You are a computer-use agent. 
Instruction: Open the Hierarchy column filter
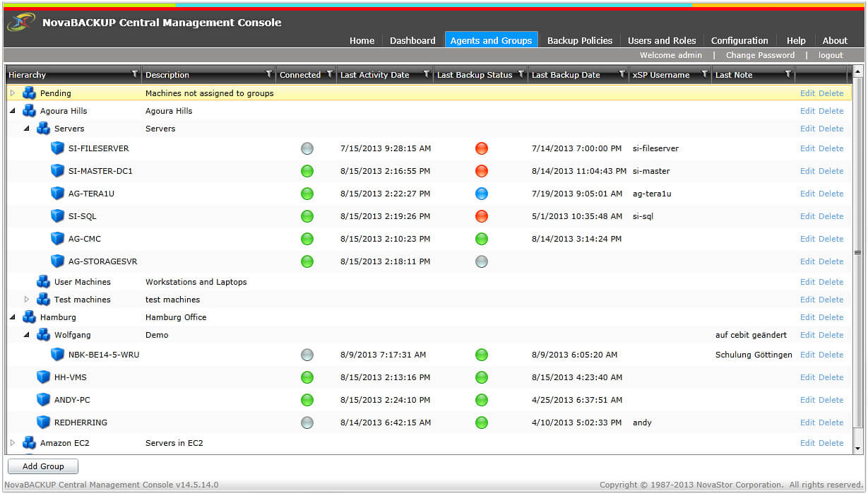135,74
